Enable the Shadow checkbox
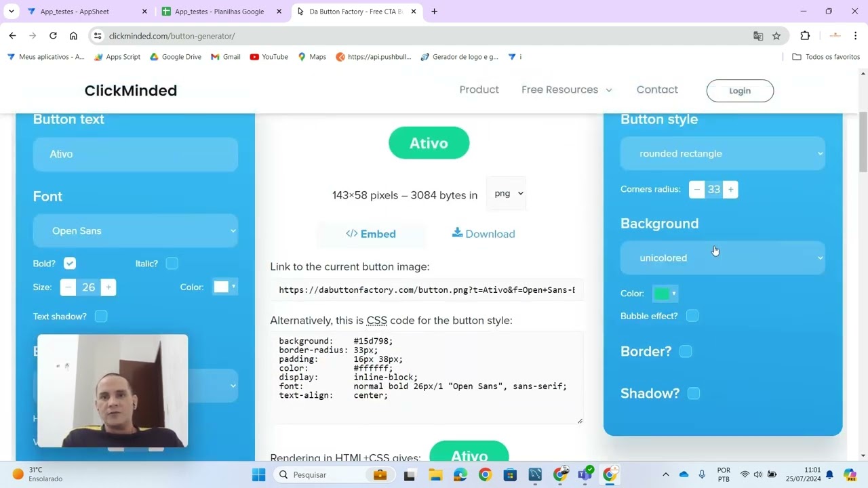Viewport: 868px width, 488px height. (694, 393)
